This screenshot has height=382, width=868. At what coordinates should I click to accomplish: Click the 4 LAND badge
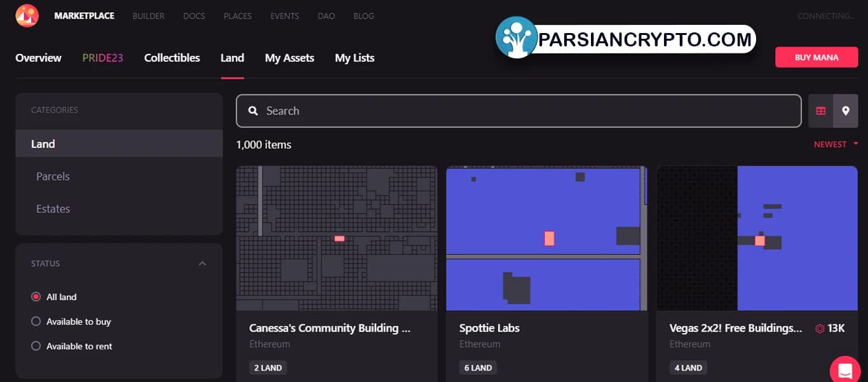pyautogui.click(x=688, y=367)
